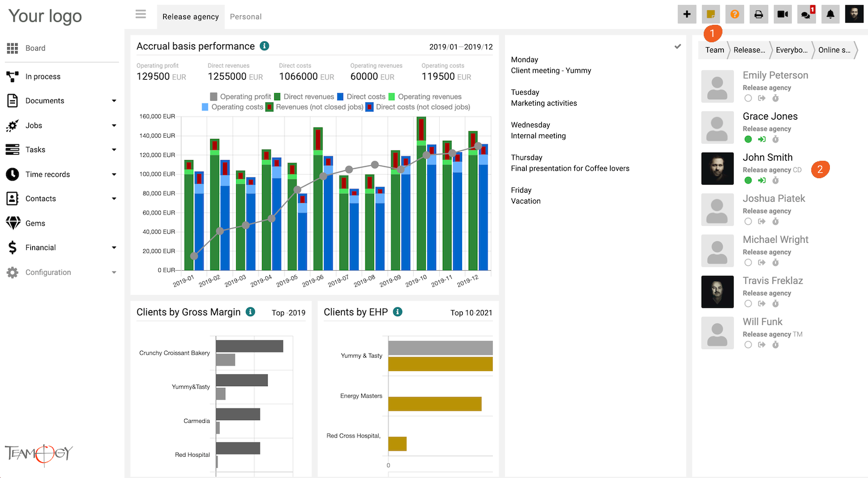The height and width of the screenshot is (478, 868).
Task: Start a video call via camera icon
Action: pos(783,15)
